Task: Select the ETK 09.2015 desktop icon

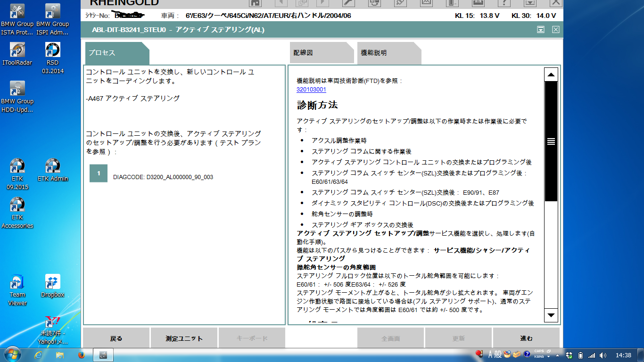Action: pos(17,174)
